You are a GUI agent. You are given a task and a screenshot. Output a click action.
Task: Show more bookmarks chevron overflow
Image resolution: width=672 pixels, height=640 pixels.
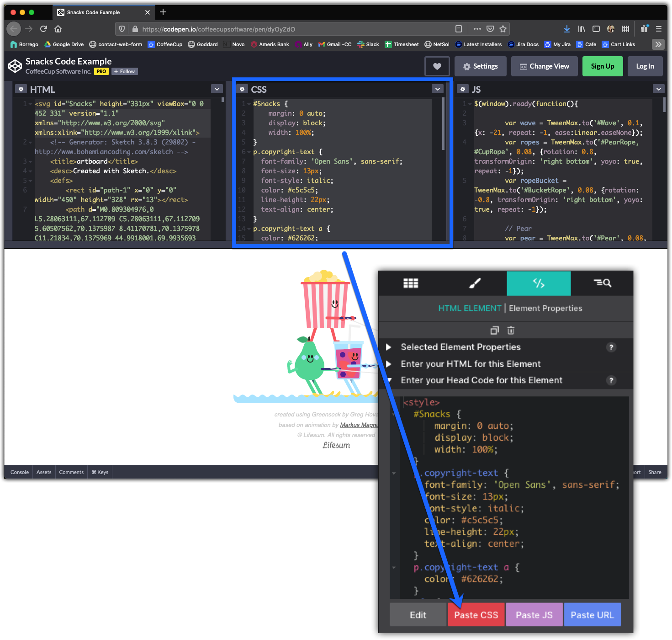point(658,44)
